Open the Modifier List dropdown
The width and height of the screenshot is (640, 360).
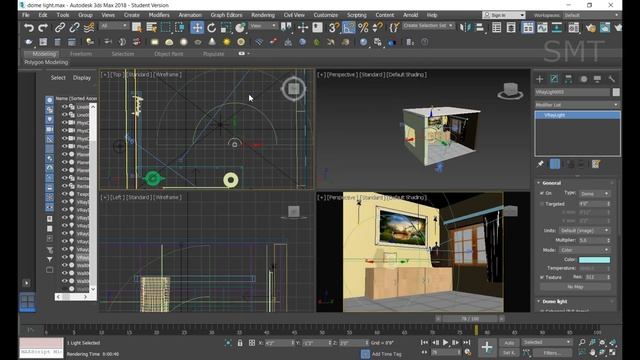click(x=577, y=105)
